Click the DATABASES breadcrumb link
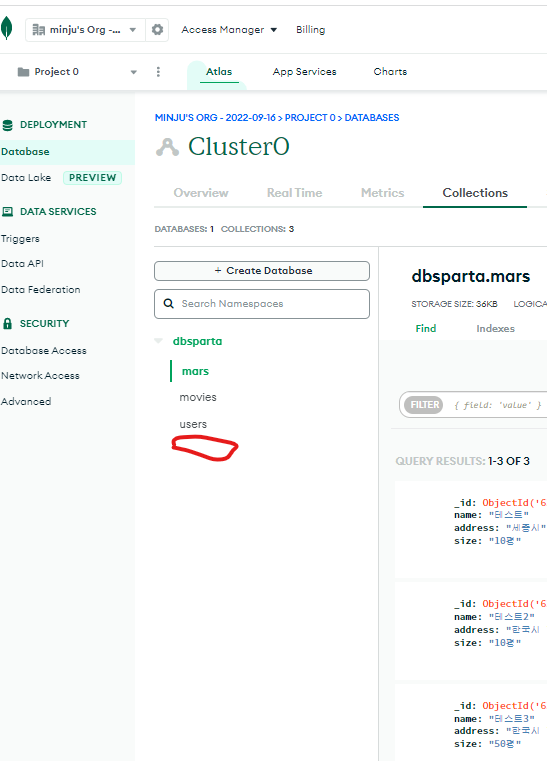The height and width of the screenshot is (761, 547). click(x=372, y=117)
